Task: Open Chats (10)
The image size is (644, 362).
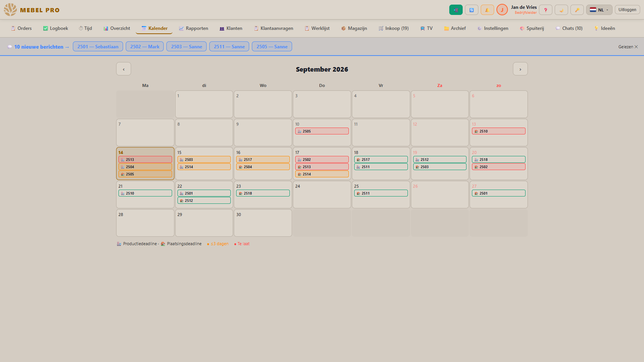Action: [569, 28]
